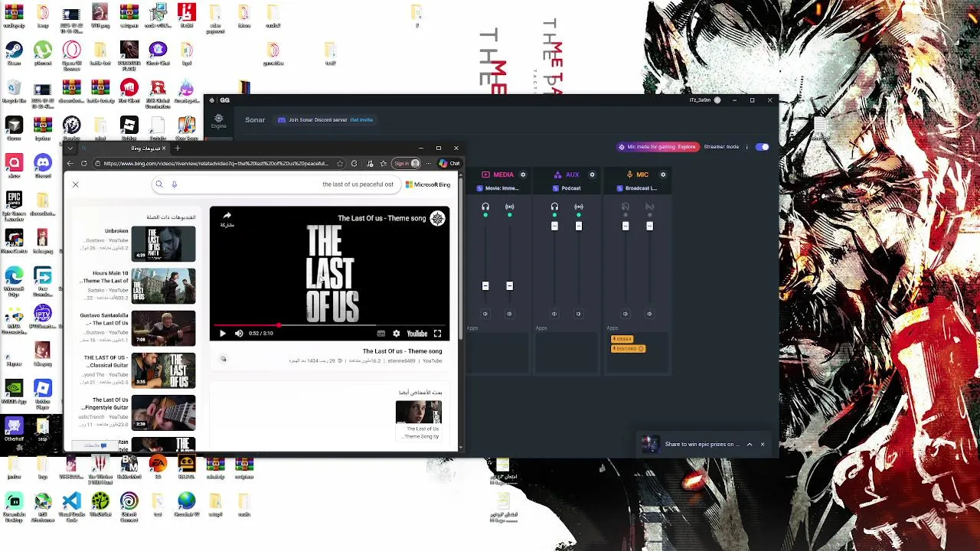980x551 pixels.
Task: Mute the MEDIA channel headphones fader
Action: [485, 314]
